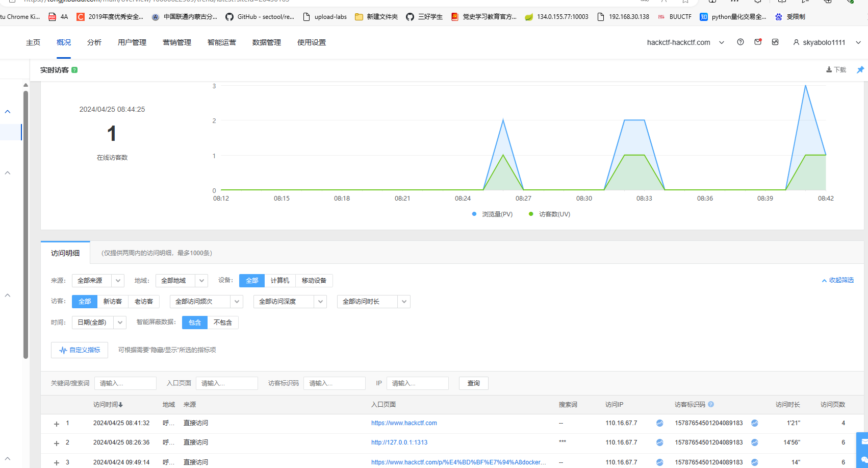Screen dimensions: 868x468
Task: Select 计算机 device filter
Action: [x=280, y=281]
